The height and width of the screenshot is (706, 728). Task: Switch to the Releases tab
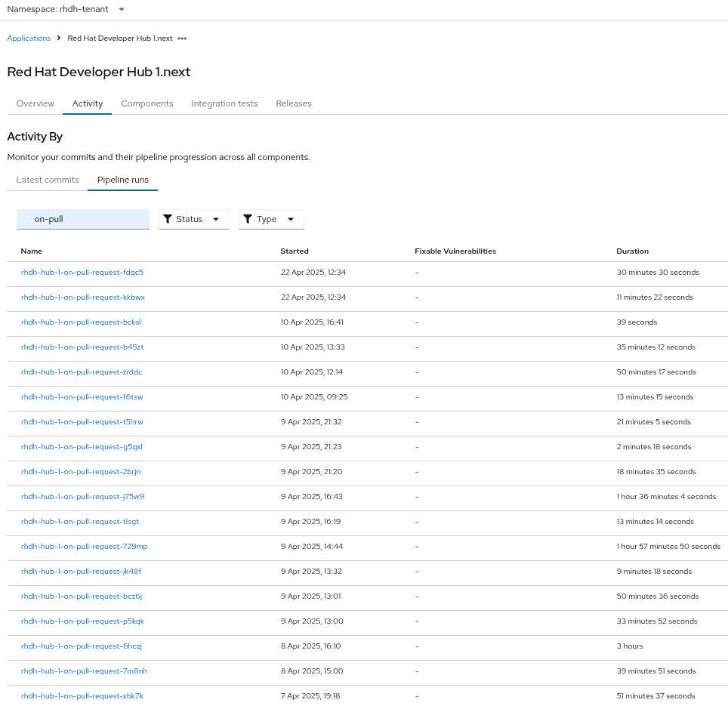(294, 103)
